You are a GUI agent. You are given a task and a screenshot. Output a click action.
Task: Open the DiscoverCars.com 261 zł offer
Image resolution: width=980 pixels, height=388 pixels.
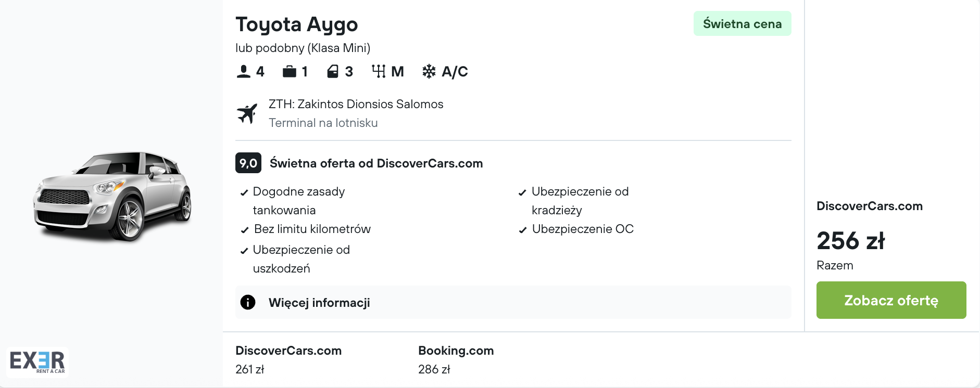pos(288,359)
